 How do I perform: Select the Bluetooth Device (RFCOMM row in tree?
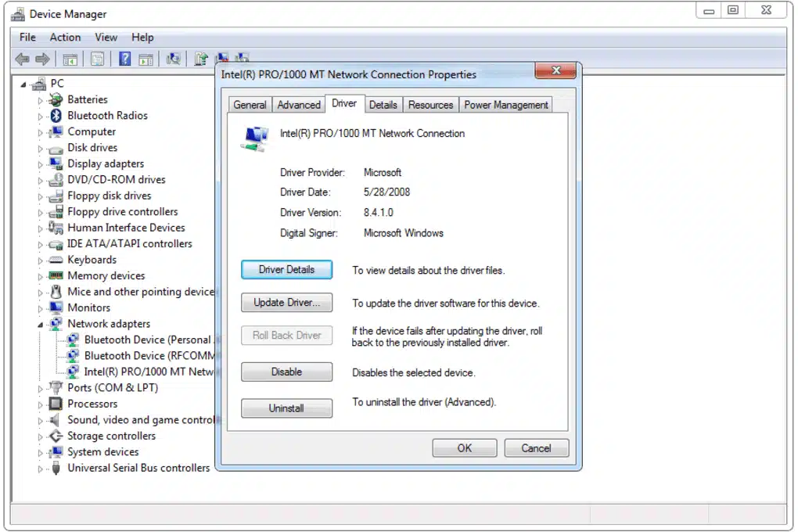point(141,355)
